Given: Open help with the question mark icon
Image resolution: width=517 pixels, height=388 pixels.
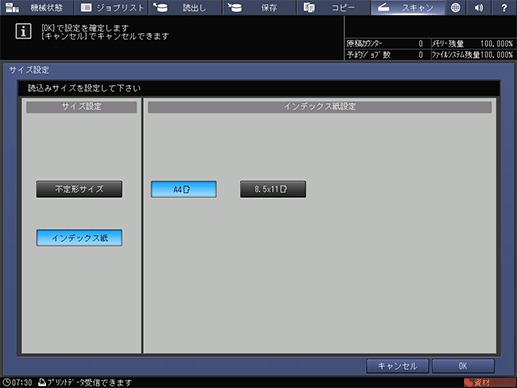Looking at the screenshot, I should coord(504,7).
